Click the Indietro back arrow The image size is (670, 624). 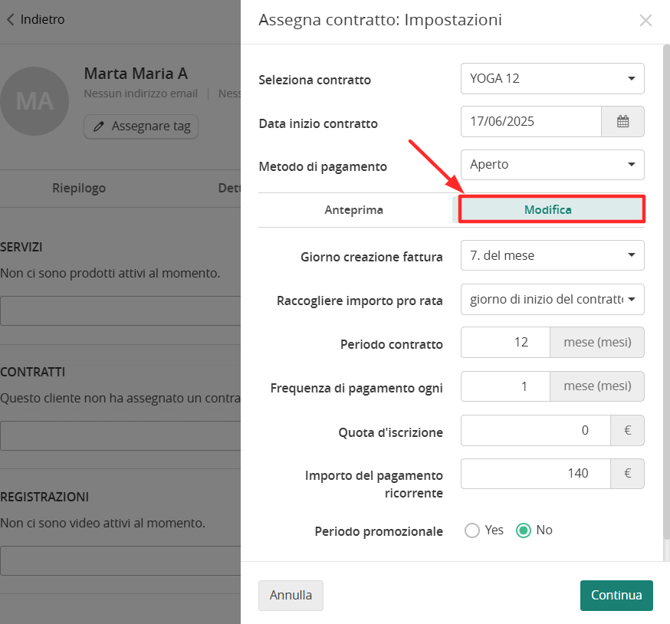point(10,19)
